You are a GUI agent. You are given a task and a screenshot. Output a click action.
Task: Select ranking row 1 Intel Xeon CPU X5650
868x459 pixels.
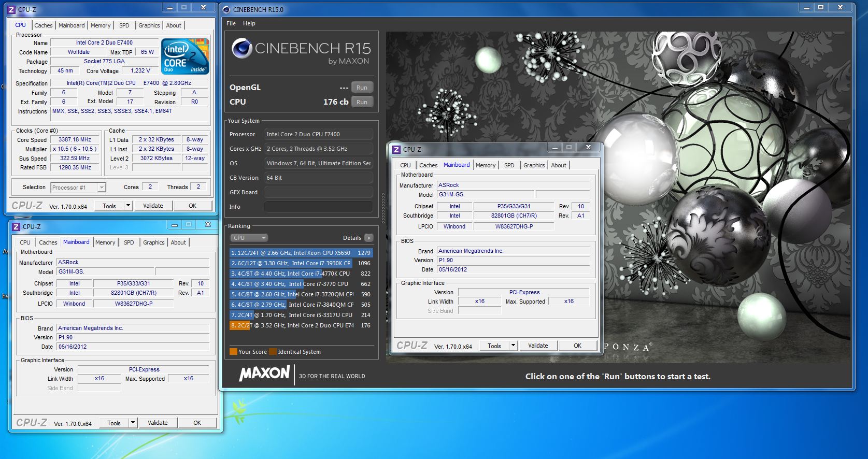click(x=301, y=253)
